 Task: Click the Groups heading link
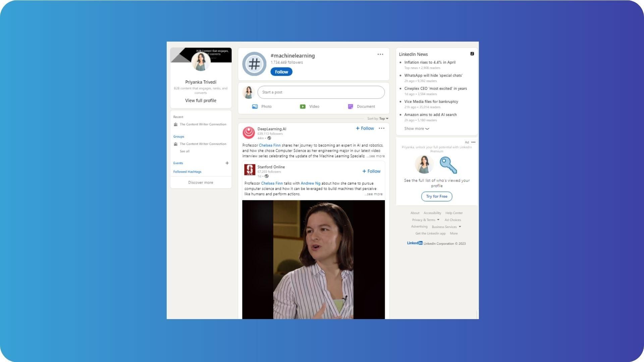click(x=179, y=137)
